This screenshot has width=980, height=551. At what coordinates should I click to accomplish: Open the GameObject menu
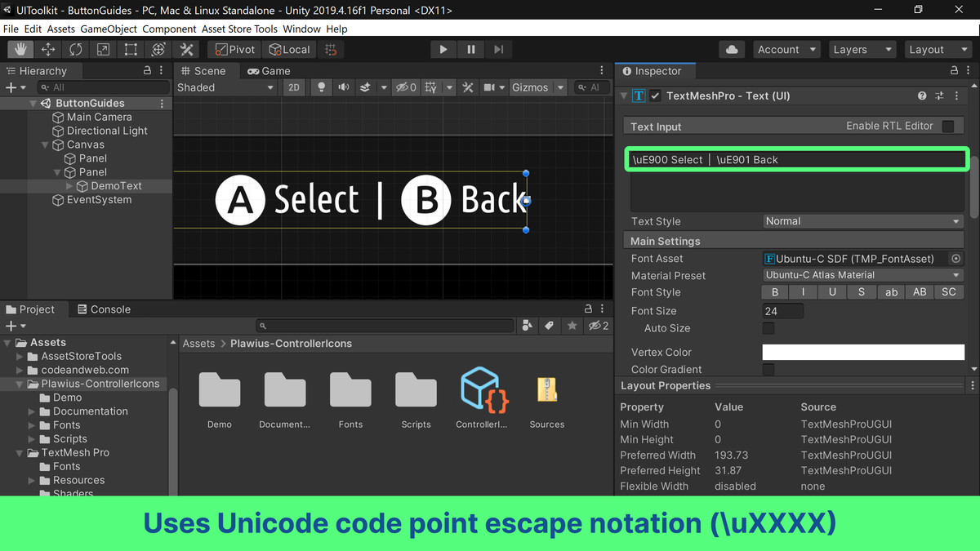pyautogui.click(x=109, y=29)
